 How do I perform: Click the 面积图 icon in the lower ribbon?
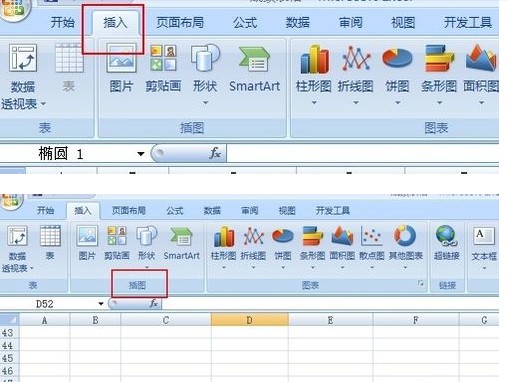(x=342, y=235)
